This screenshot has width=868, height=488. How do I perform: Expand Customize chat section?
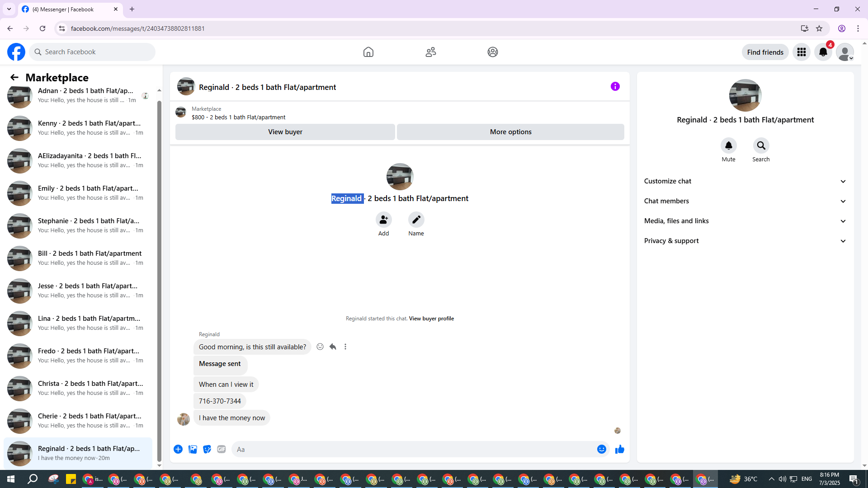[745, 181]
